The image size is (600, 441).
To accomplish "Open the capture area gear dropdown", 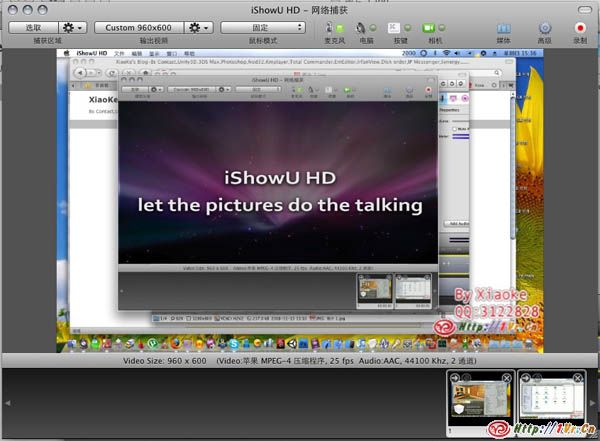I will pos(73,28).
